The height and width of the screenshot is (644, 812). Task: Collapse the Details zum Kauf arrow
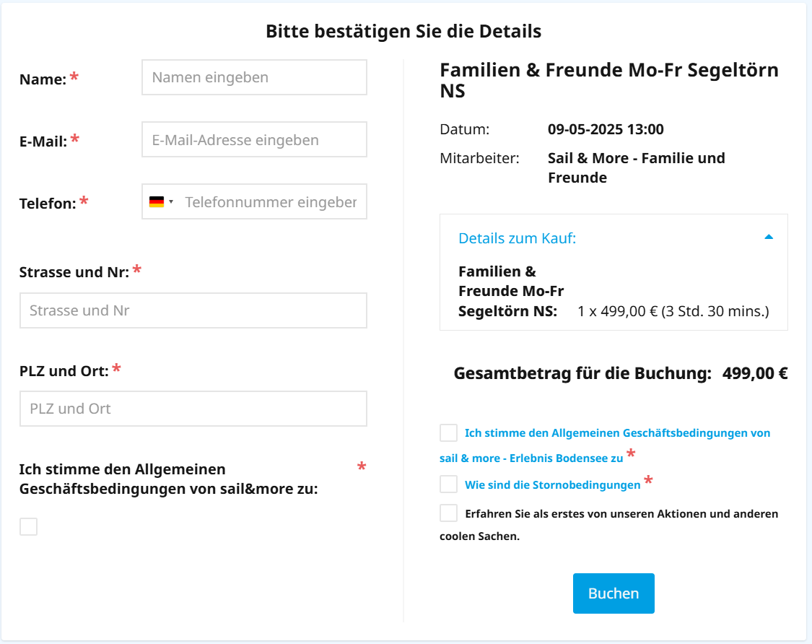[x=769, y=238]
